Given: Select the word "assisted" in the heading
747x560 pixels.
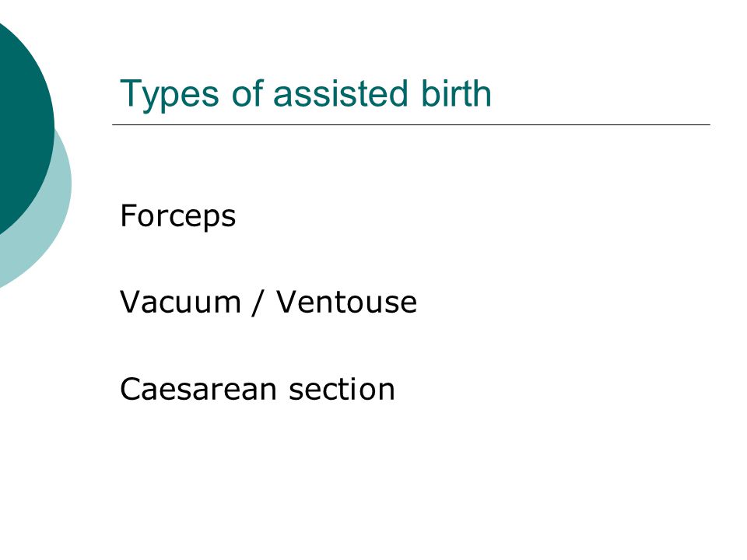Looking at the screenshot, I should [341, 93].
